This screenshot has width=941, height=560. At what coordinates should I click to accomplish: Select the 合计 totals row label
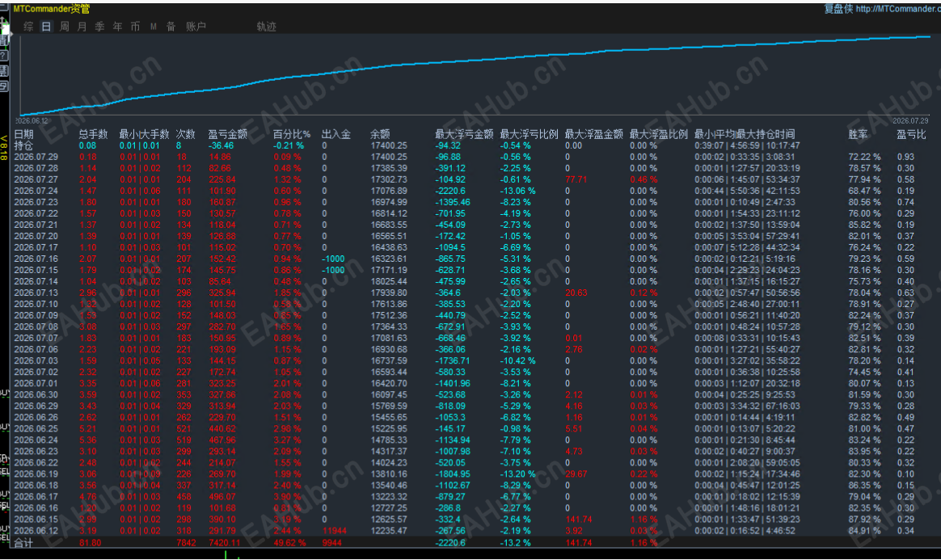tap(24, 542)
